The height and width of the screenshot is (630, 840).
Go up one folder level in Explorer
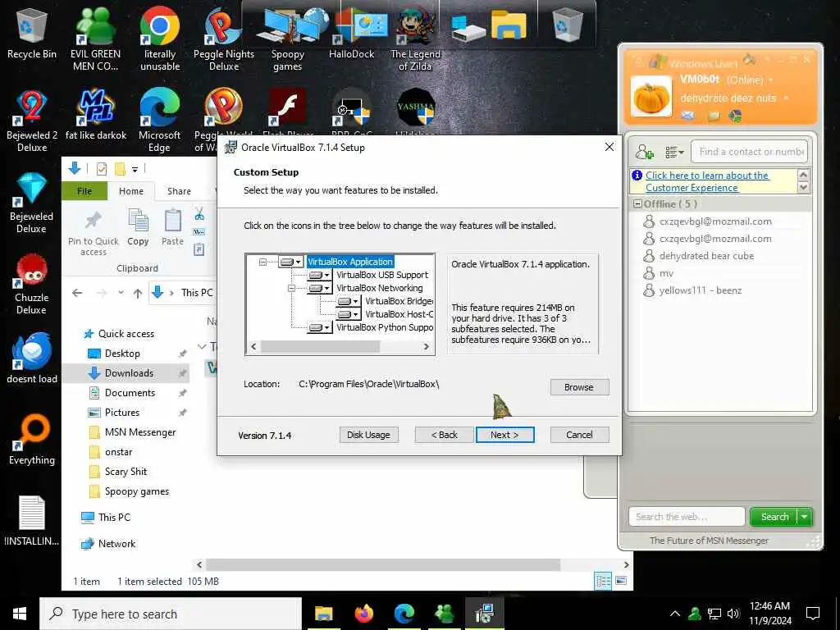click(x=138, y=293)
